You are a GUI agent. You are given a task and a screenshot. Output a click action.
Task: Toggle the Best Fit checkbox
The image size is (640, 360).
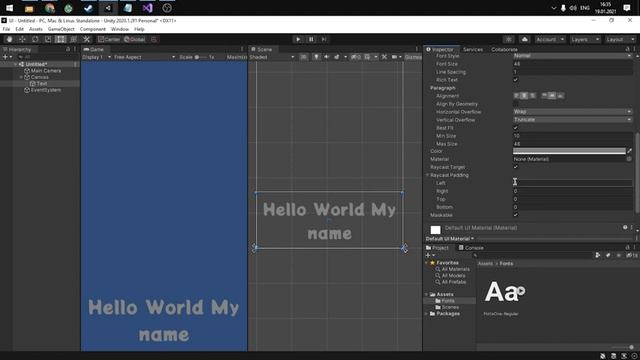pos(516,128)
